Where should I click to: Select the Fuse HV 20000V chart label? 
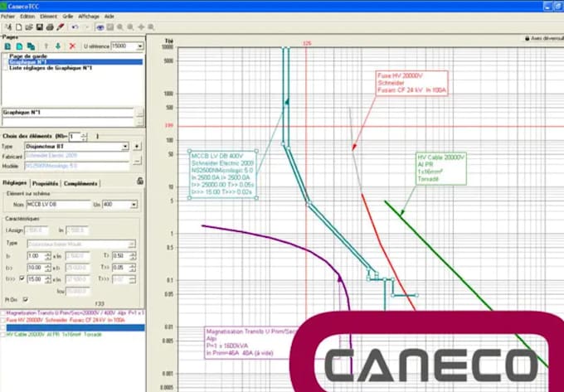click(412, 83)
